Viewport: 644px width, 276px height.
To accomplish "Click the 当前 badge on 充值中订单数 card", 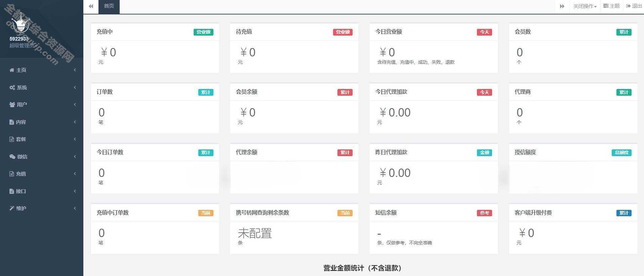I will (206, 213).
